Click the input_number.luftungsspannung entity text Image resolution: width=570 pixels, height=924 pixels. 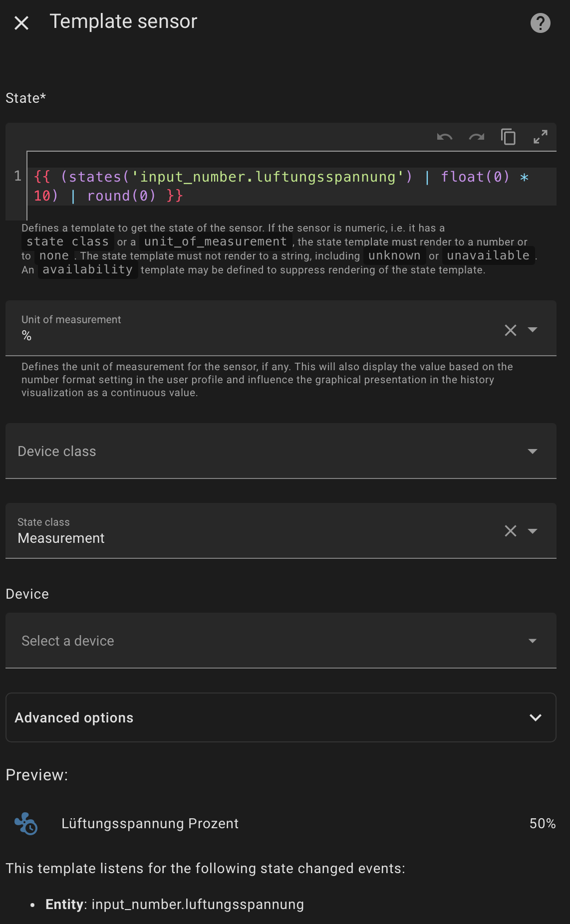pyautogui.click(x=198, y=904)
